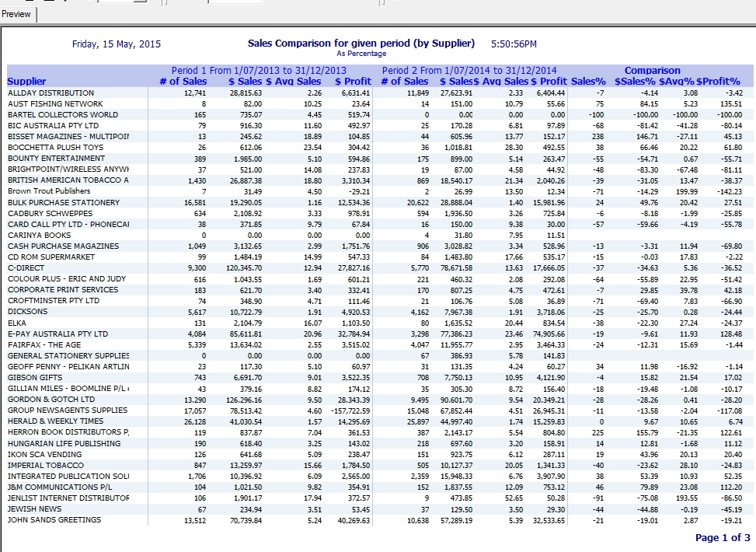Select the GORDON & GOTCH LTD supplier name

click(x=51, y=399)
